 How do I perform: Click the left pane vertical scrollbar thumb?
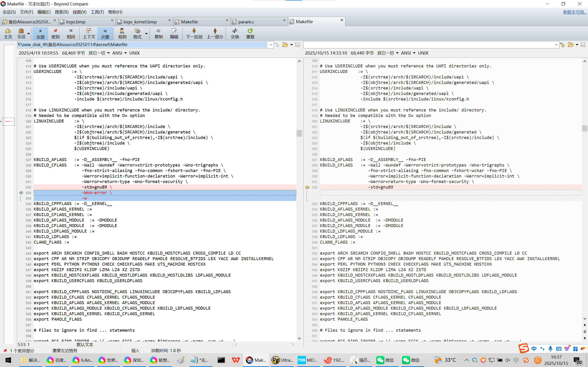click(299, 133)
